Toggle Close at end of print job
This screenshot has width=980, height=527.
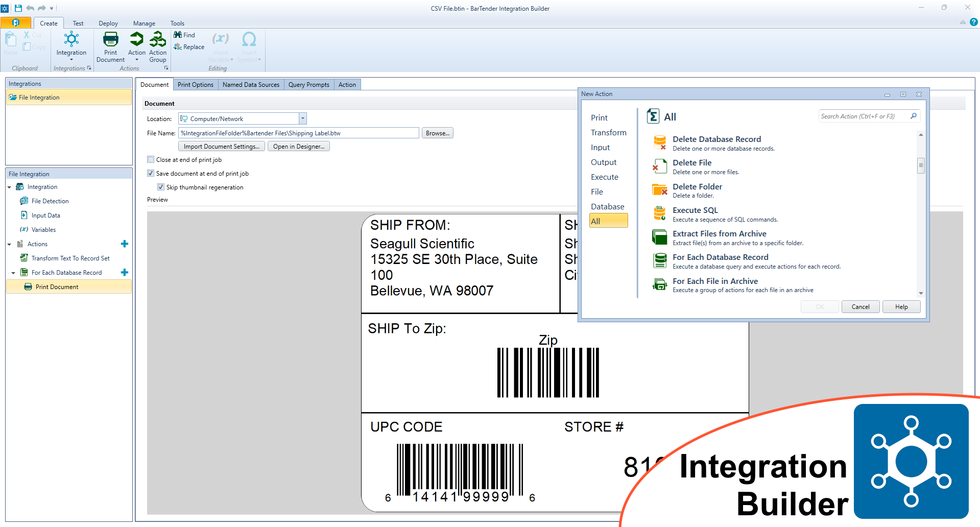[151, 159]
